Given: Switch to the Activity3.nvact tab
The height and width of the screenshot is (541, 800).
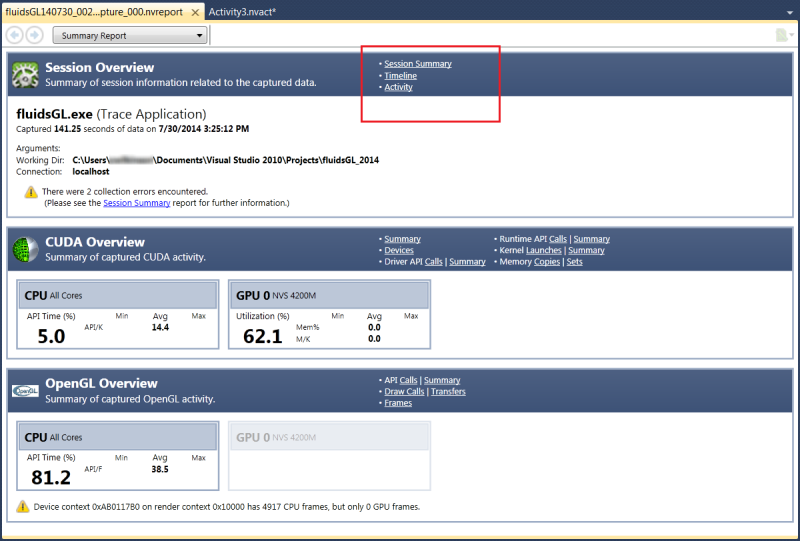Looking at the screenshot, I should [242, 12].
